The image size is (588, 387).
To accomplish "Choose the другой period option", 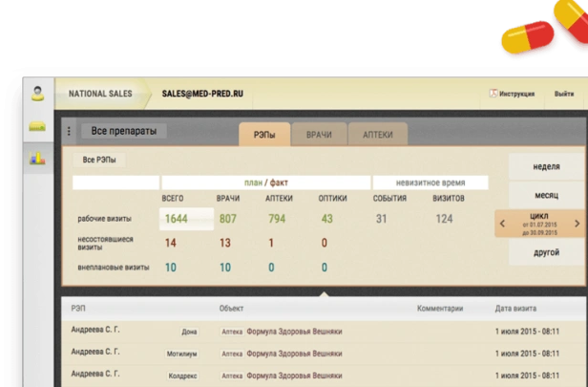I will pyautogui.click(x=545, y=255).
